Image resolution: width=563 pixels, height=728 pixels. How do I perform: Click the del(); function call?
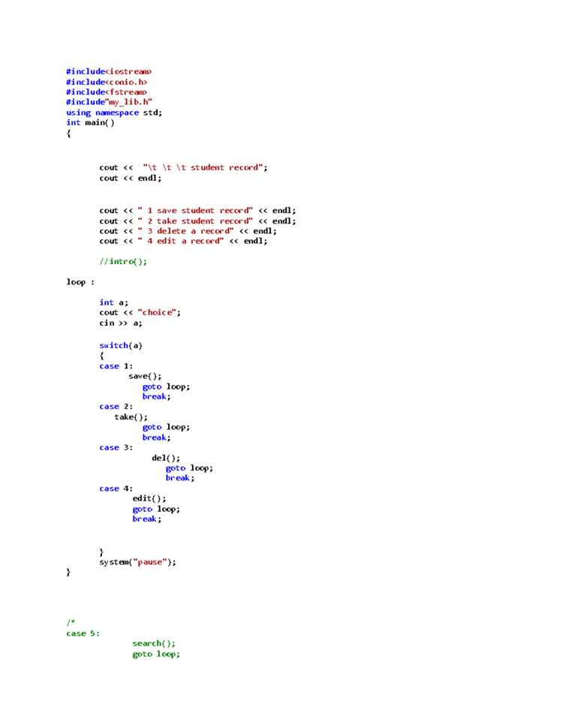click(166, 458)
